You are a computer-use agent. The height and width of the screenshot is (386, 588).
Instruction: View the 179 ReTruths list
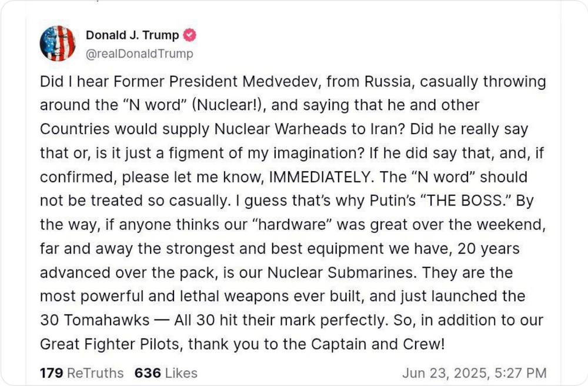(x=82, y=373)
